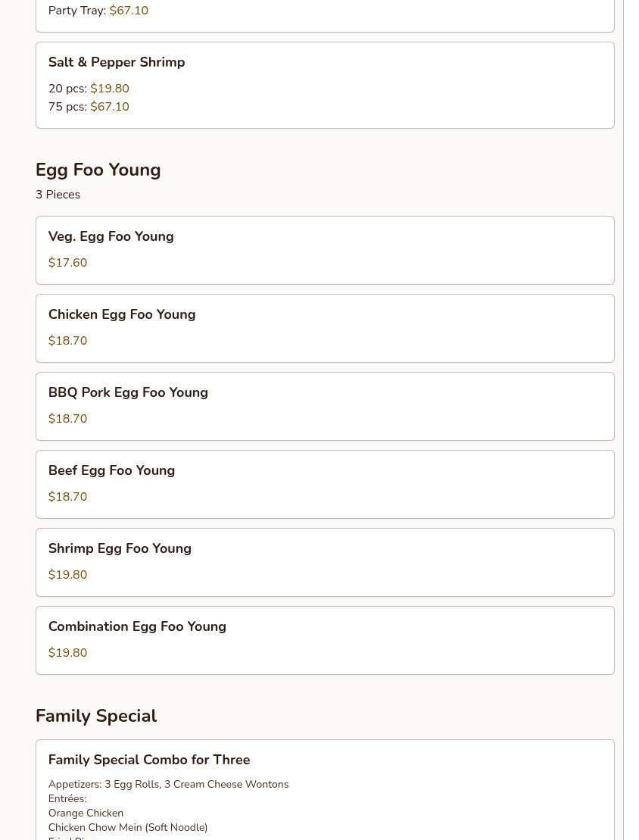Click the Family Special section heading
Image resolution: width=639 pixels, height=840 pixels.
[96, 716]
